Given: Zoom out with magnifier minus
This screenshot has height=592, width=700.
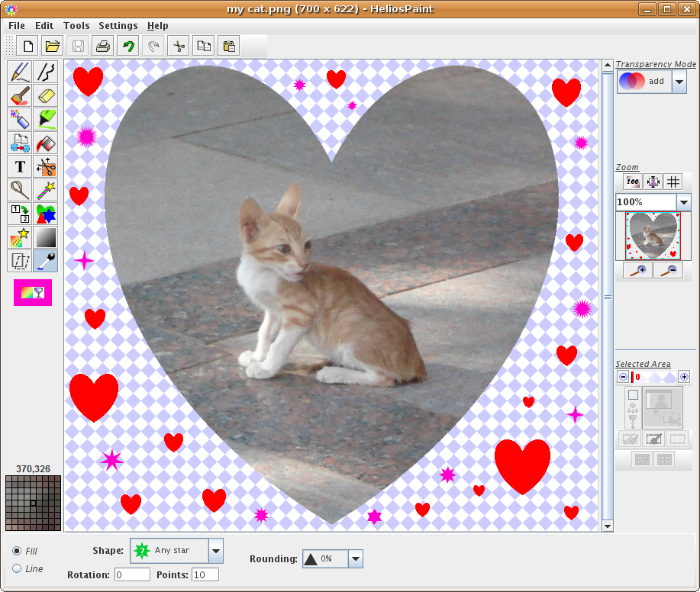Looking at the screenshot, I should [668, 270].
